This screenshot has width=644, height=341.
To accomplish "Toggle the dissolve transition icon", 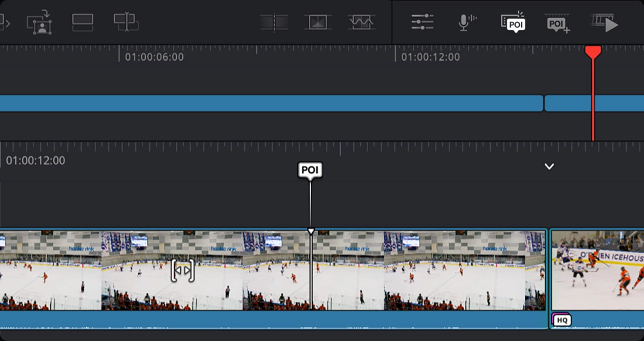I will click(x=318, y=23).
